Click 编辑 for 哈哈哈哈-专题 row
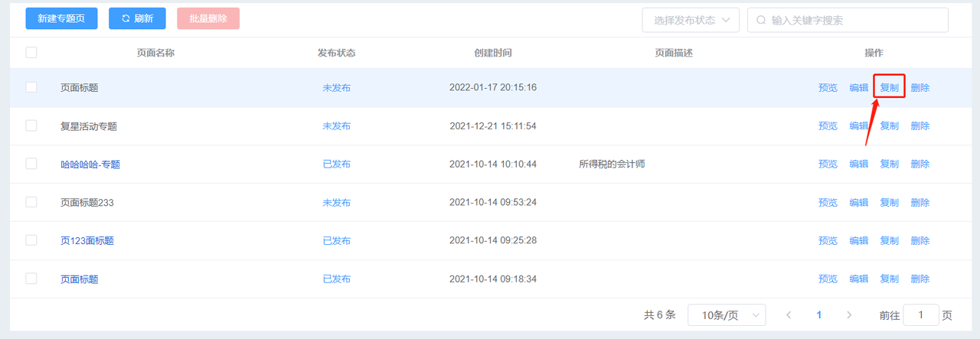The width and height of the screenshot is (980, 339). (x=859, y=164)
